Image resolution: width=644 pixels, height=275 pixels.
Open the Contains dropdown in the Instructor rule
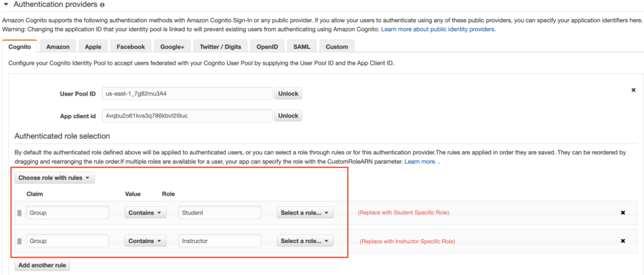pos(145,241)
